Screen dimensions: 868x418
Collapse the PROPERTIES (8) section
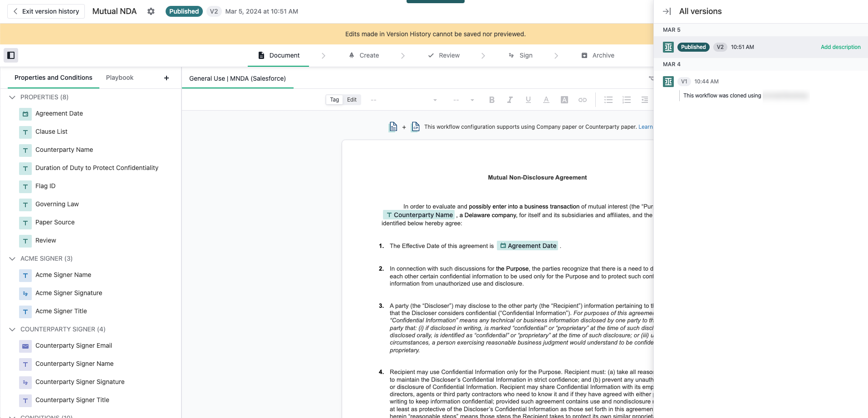[12, 97]
